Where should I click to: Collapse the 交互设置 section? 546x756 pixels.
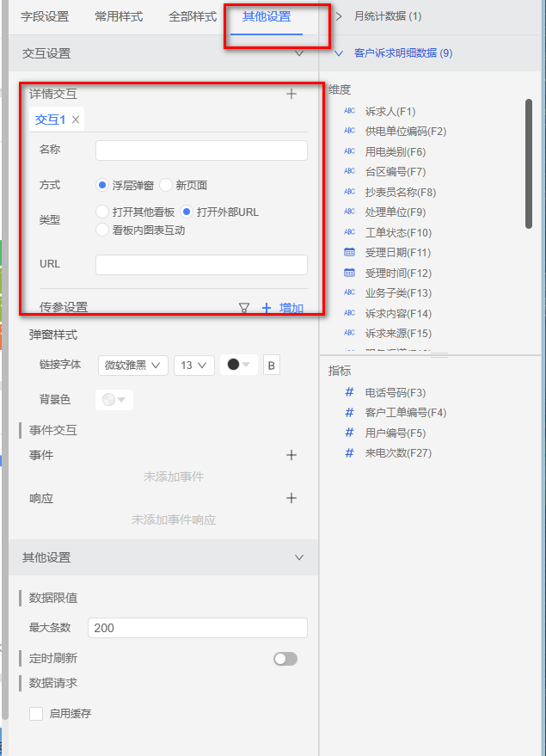coord(299,53)
